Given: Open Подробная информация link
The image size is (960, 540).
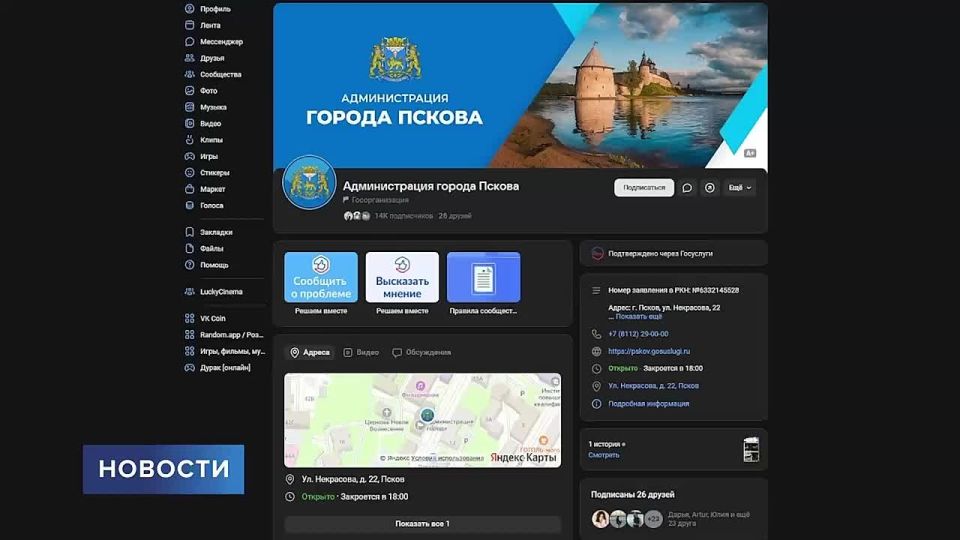Looking at the screenshot, I should coord(648,404).
